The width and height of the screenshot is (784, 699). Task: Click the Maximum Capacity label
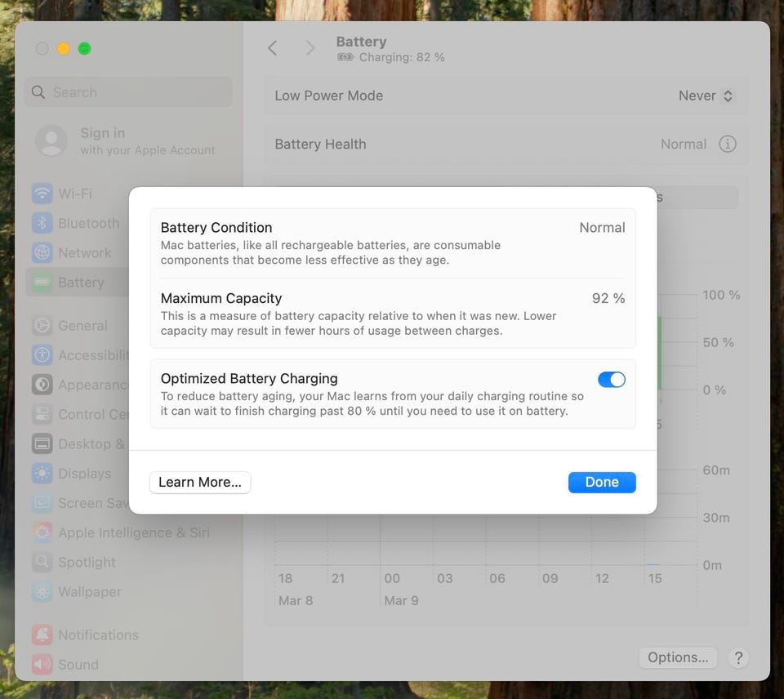221,298
